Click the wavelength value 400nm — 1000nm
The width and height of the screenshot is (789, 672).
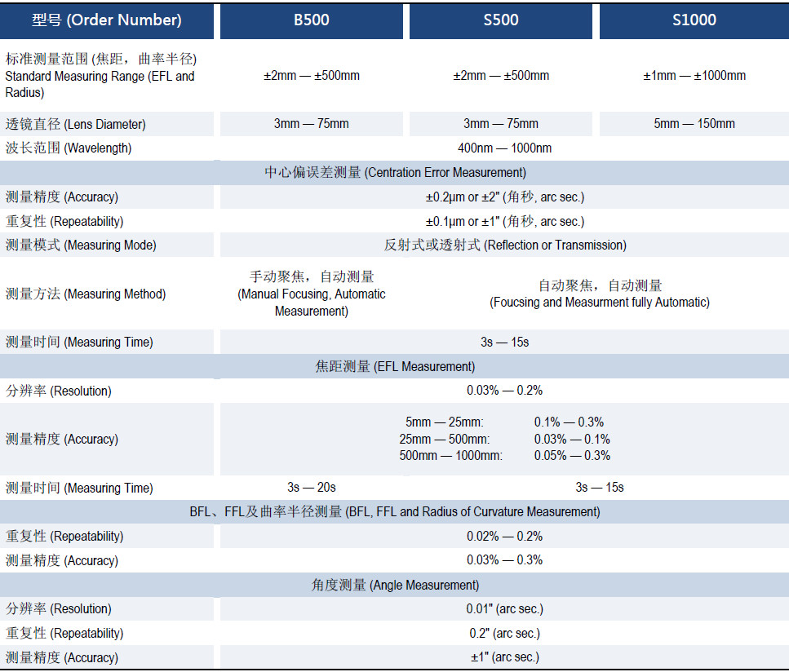tap(504, 148)
